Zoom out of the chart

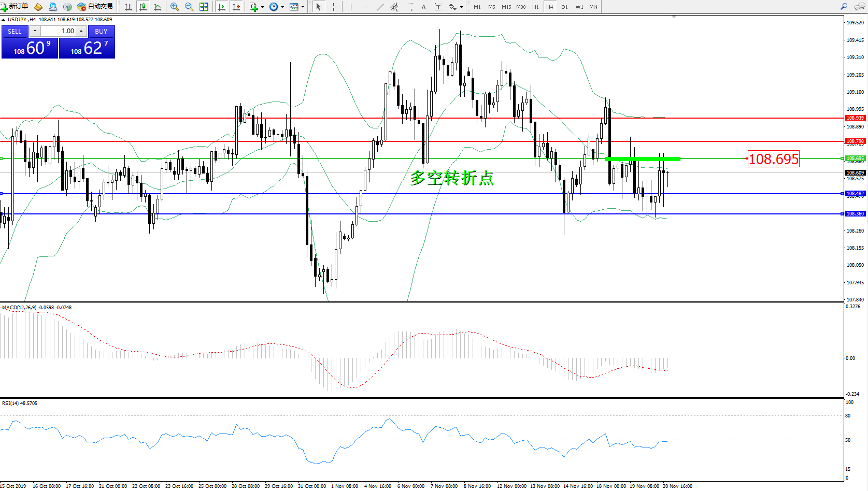(x=189, y=7)
